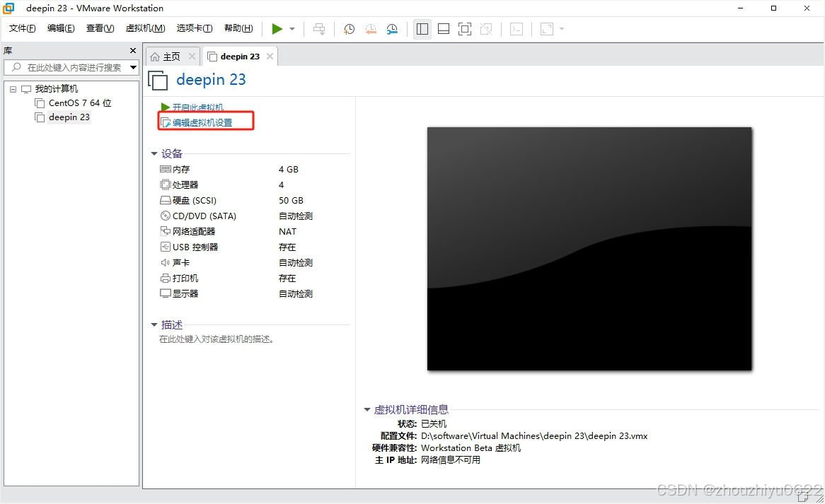
Task: Open the library search filter dropdown arrow
Action: 133,67
